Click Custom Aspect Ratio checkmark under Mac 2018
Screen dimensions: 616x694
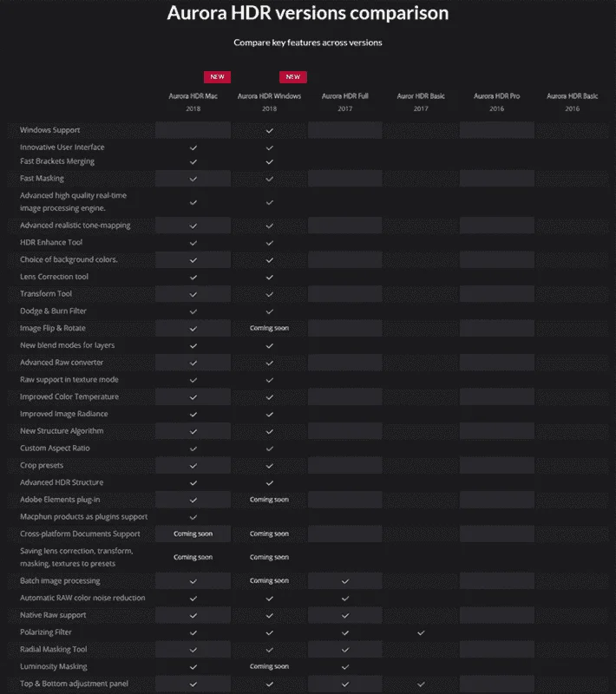pos(193,448)
